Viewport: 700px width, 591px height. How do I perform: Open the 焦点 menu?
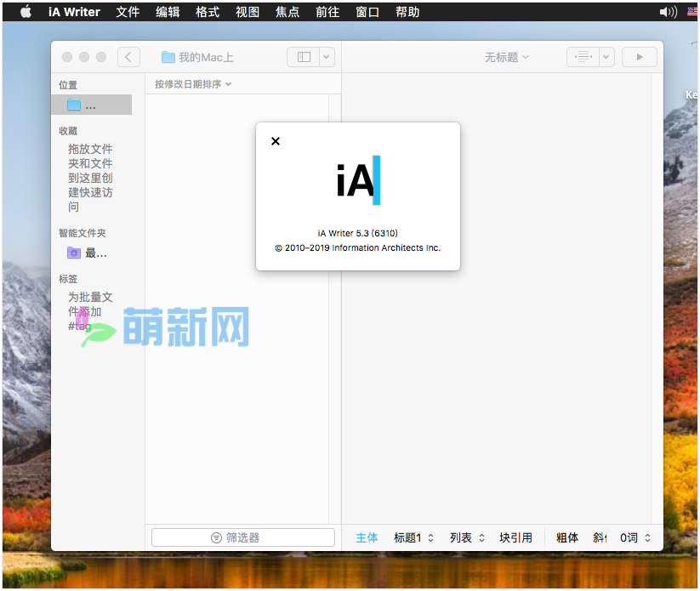coord(287,12)
